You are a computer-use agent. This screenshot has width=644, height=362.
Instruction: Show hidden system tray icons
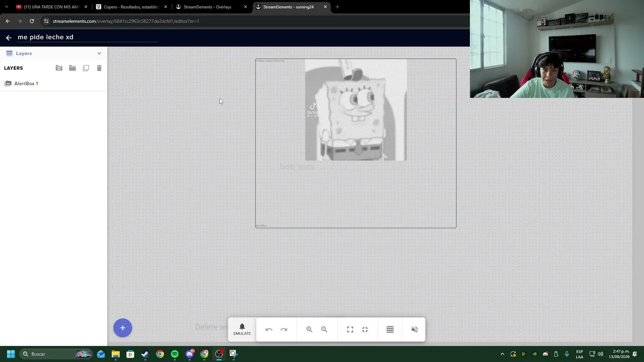pos(502,354)
